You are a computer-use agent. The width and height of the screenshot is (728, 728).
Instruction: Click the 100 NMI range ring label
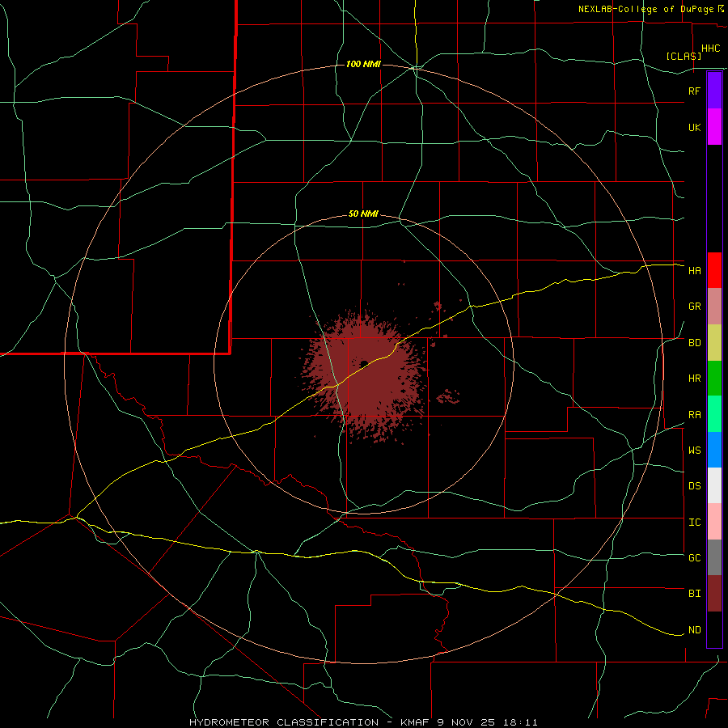(x=363, y=64)
